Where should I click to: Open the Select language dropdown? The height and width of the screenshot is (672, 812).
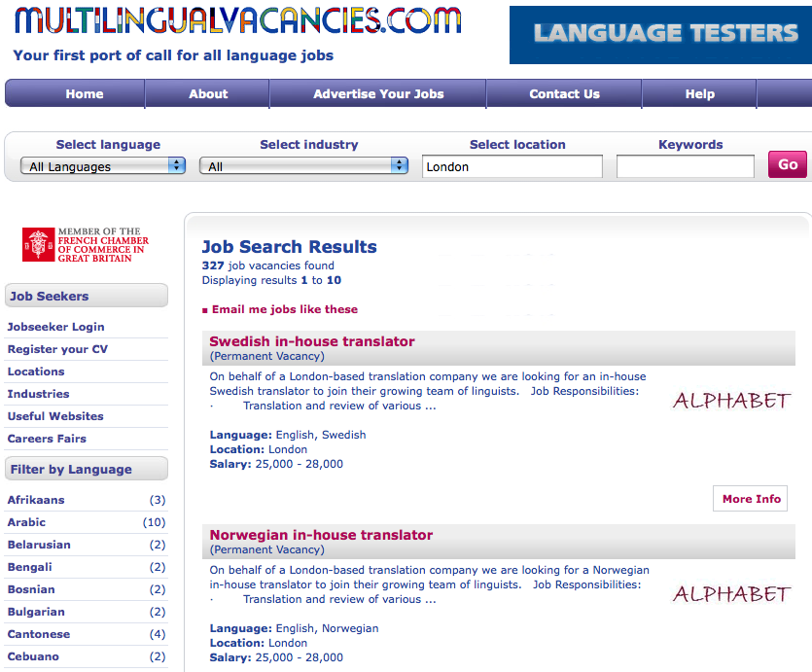point(103,166)
